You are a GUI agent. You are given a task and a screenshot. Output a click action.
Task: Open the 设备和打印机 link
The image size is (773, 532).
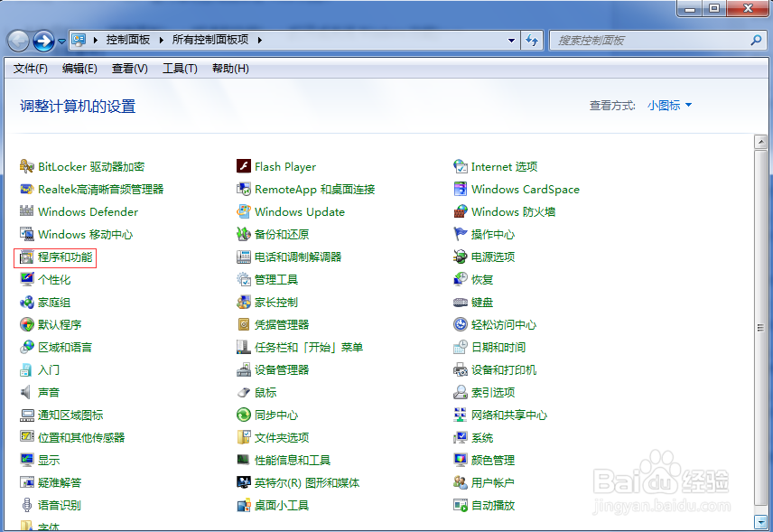click(x=504, y=370)
